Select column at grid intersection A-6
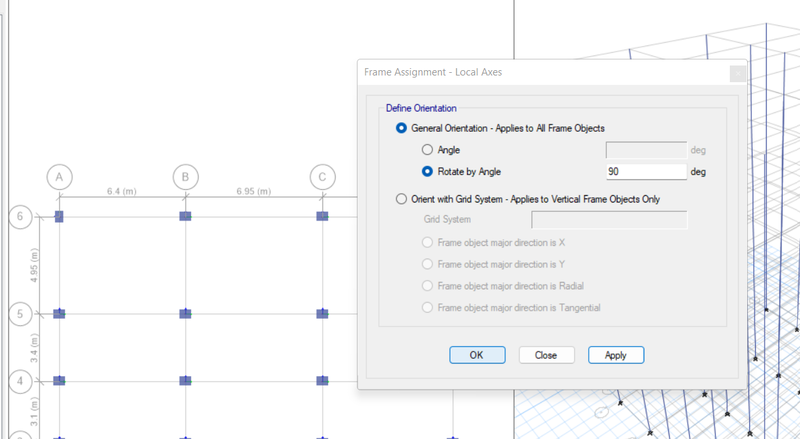 (59, 216)
